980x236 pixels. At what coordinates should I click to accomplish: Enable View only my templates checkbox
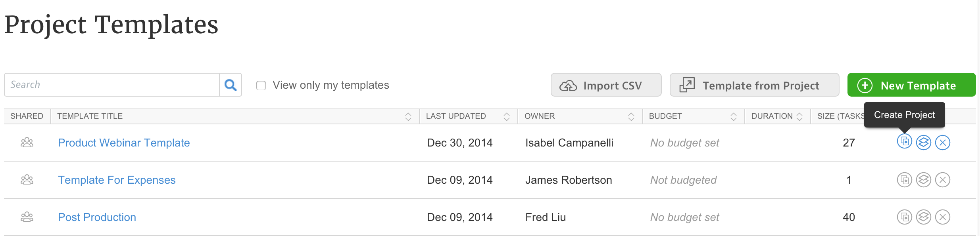pyautogui.click(x=261, y=86)
